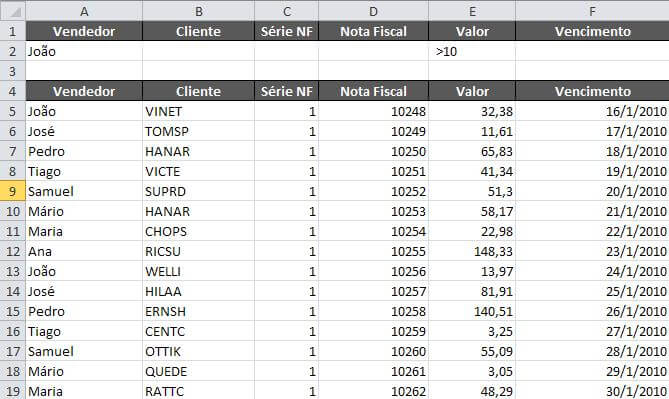The height and width of the screenshot is (399, 669).
Task: Select row 19 header
Action: point(12,390)
